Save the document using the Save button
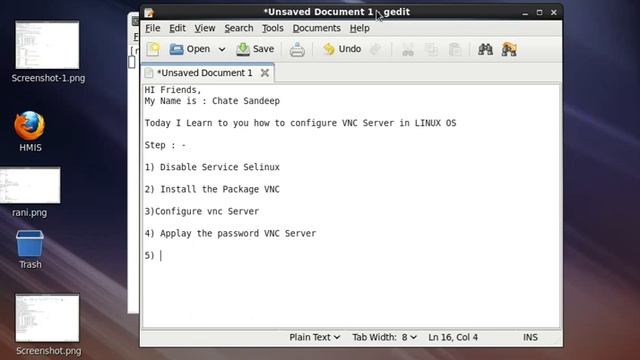This screenshot has height=360, width=640. click(x=256, y=49)
